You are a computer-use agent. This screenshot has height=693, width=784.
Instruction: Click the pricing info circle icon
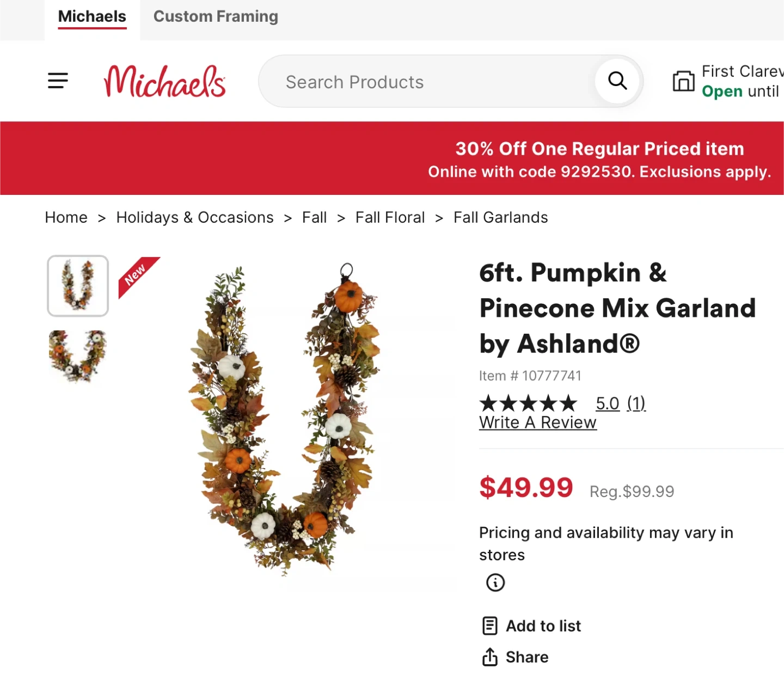point(495,582)
